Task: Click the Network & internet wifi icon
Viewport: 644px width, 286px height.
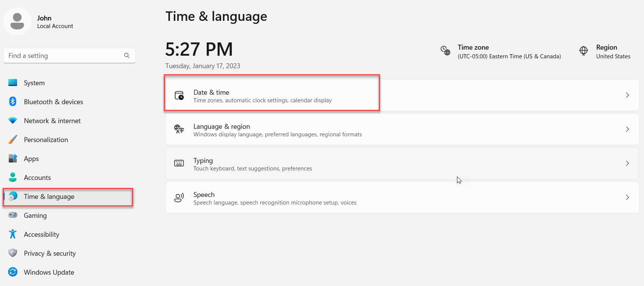Action: coord(13,120)
